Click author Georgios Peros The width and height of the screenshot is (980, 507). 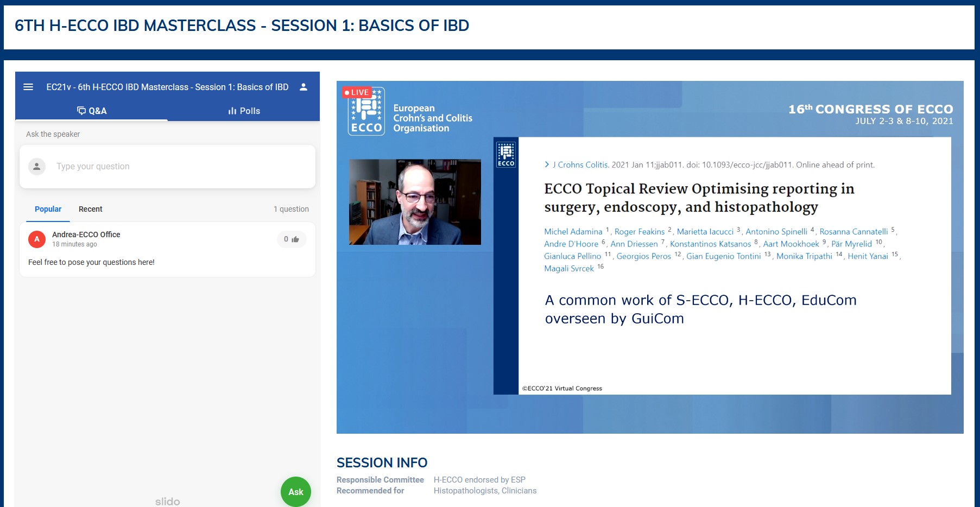[x=644, y=256]
